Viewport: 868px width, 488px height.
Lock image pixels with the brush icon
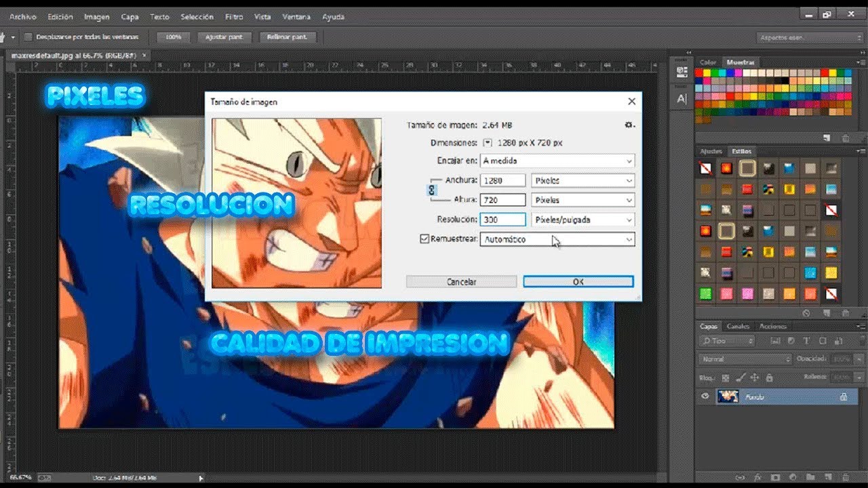(x=740, y=377)
